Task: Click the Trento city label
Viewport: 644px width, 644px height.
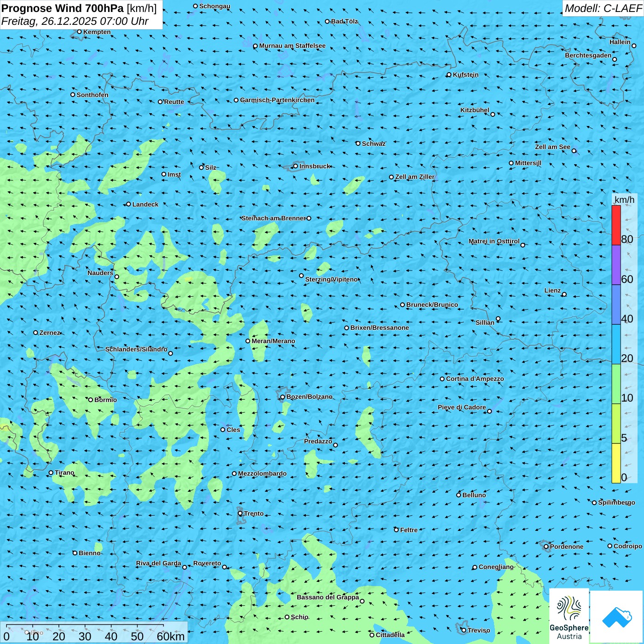Action: click(254, 513)
